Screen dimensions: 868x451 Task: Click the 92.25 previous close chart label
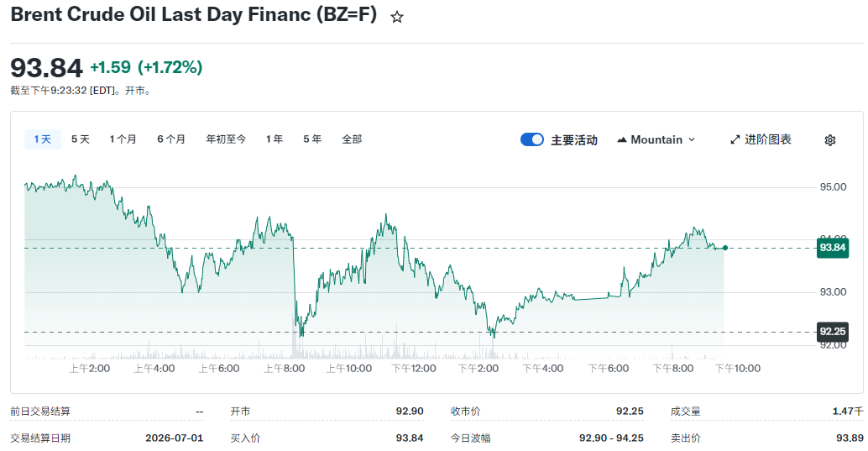click(x=833, y=332)
